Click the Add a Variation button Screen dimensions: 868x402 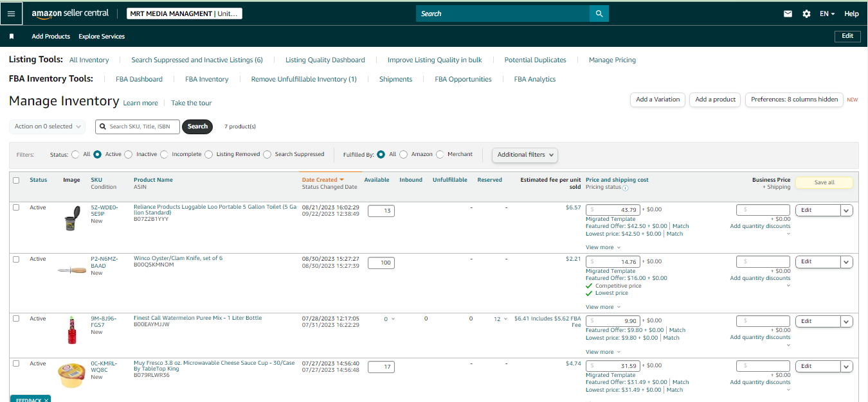click(658, 100)
